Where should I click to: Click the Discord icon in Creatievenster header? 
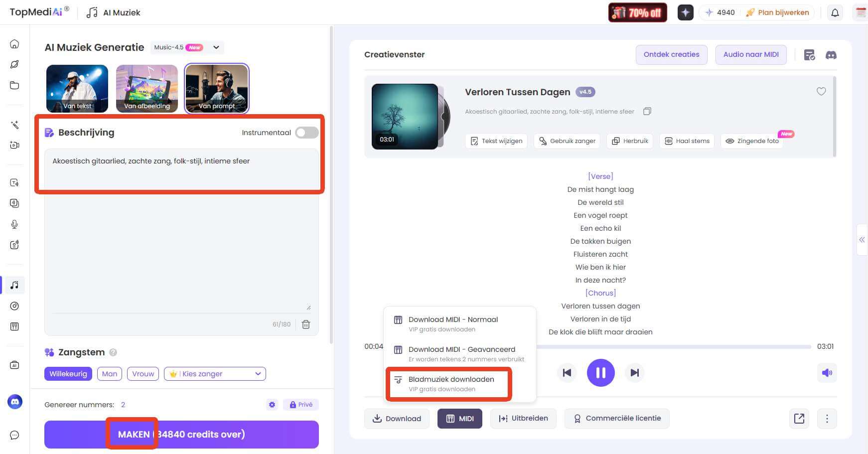tap(831, 55)
